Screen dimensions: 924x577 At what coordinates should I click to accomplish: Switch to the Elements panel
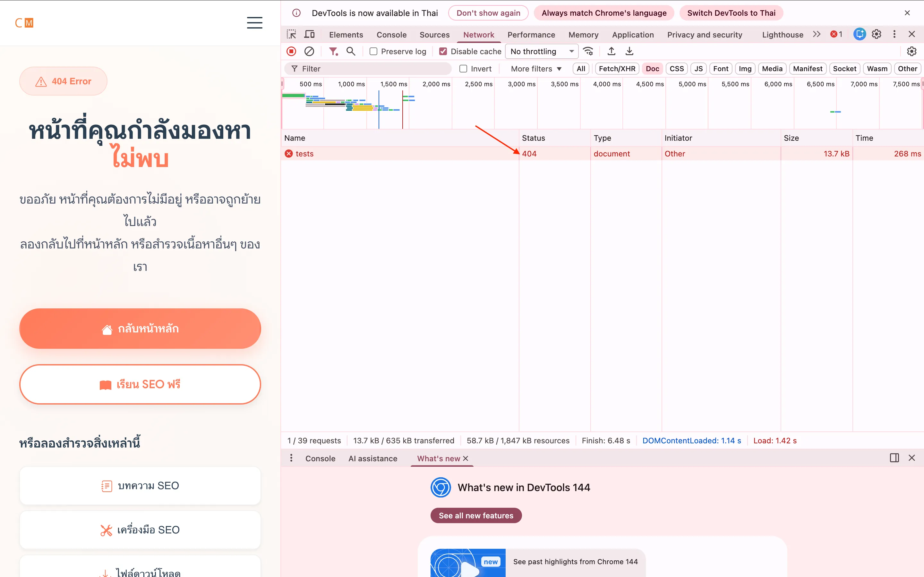click(x=346, y=34)
